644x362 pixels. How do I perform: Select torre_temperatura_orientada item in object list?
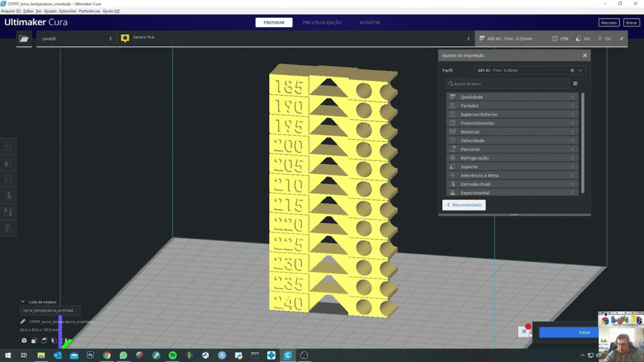click(x=50, y=310)
